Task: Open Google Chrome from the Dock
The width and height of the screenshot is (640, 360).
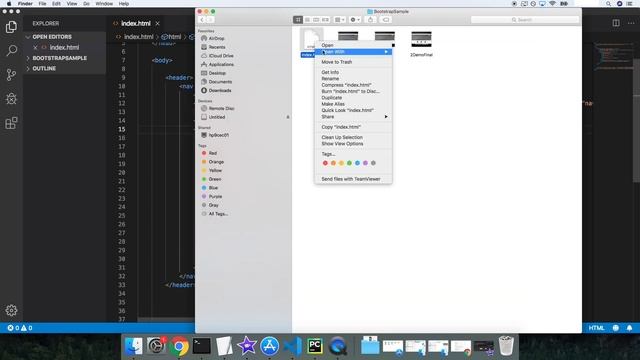Action: (x=179, y=346)
